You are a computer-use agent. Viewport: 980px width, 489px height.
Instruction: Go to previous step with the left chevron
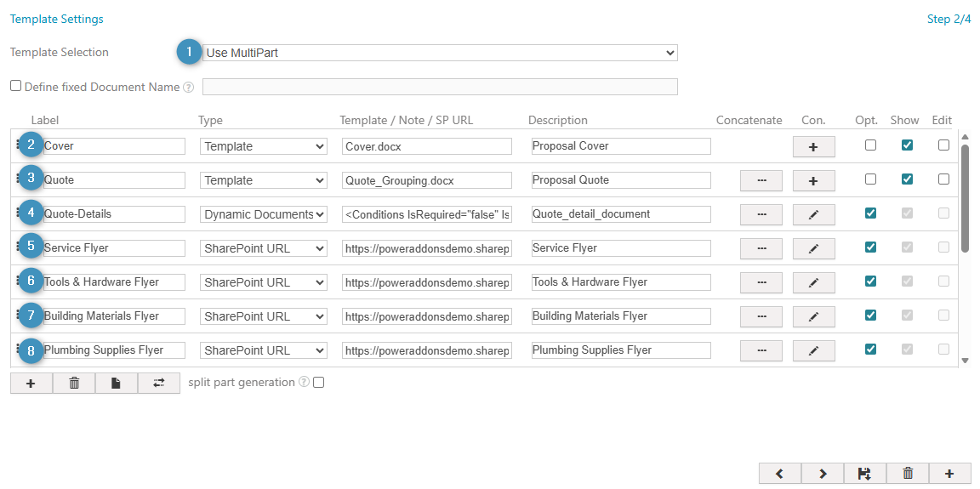779,474
